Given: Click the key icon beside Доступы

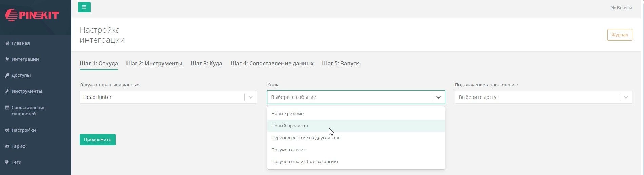Looking at the screenshot, I should click(x=7, y=75).
